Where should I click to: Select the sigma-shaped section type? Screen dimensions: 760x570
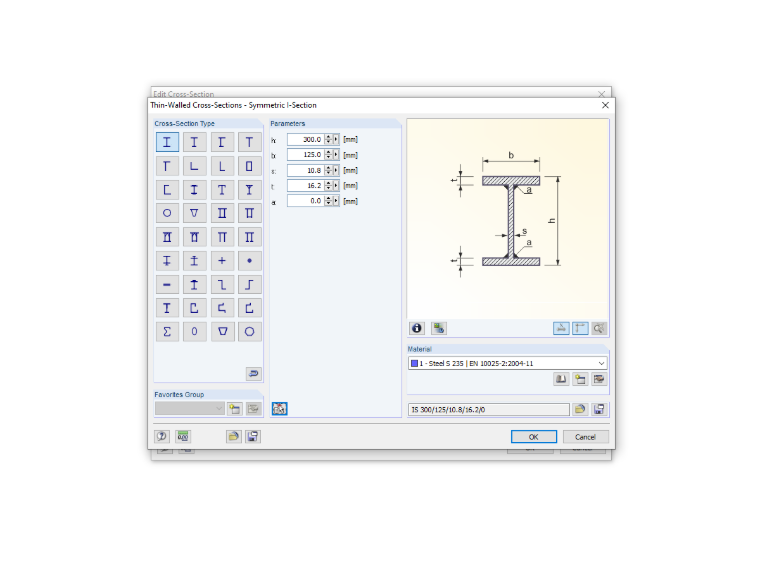coord(167,332)
